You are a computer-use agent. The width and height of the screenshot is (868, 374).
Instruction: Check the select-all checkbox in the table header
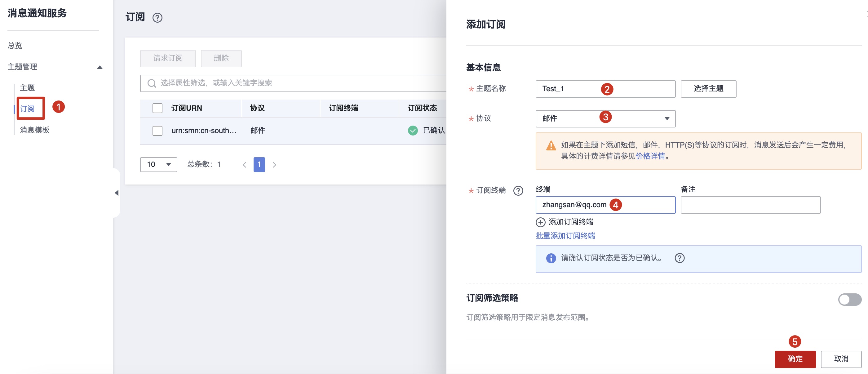pos(157,108)
